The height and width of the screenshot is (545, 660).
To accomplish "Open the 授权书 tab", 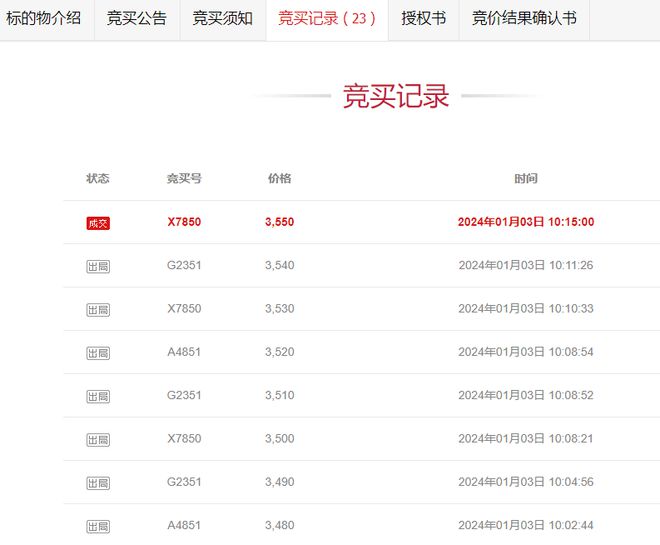I will [423, 19].
